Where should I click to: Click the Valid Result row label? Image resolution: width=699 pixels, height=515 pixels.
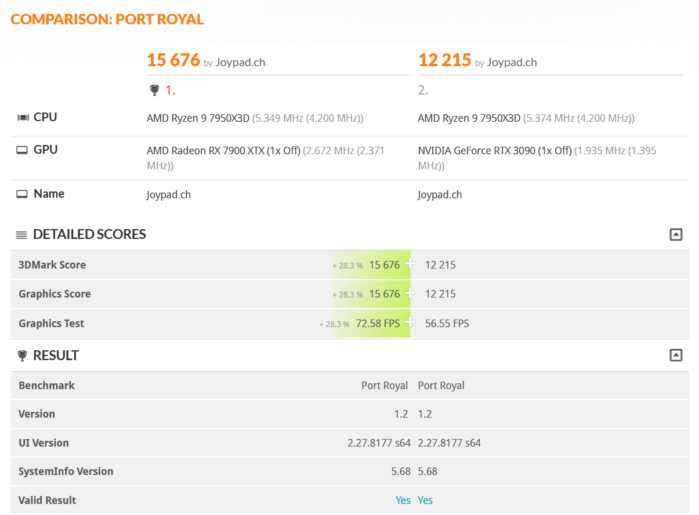[x=47, y=500]
